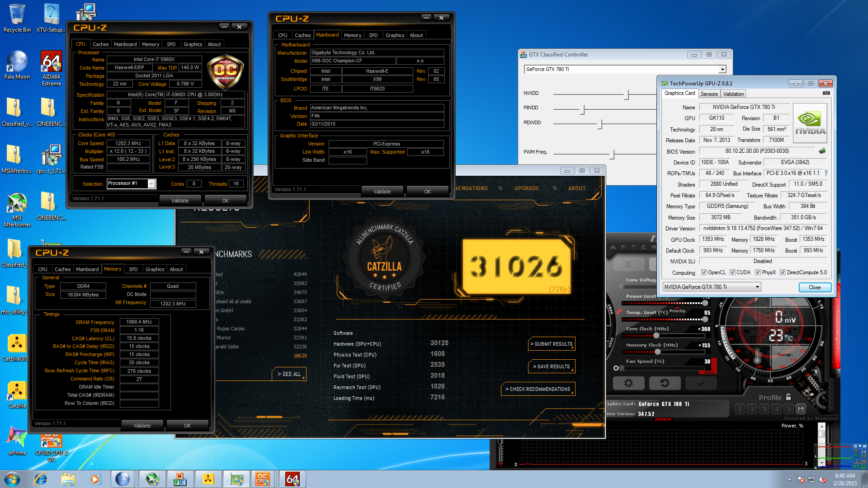Viewport: 868px width, 488px height.
Task: Toggle DirectCompute 5.0 checkbox in GPU-Z
Action: click(782, 272)
